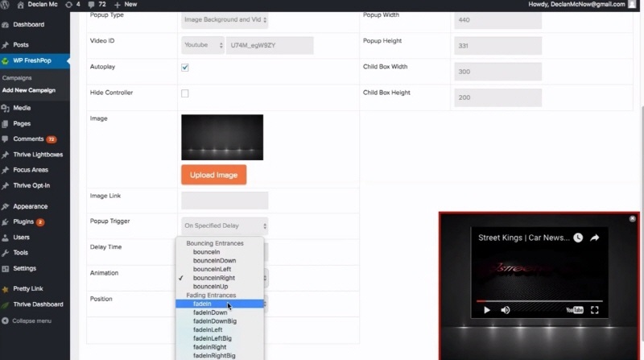Open the updates icon showing 4
Image resolution: width=644 pixels, height=360 pixels.
click(x=69, y=5)
